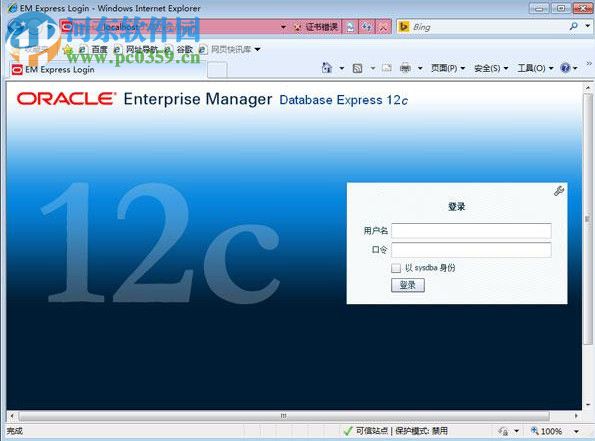Expand the Home button dropdown arrow

click(x=342, y=68)
